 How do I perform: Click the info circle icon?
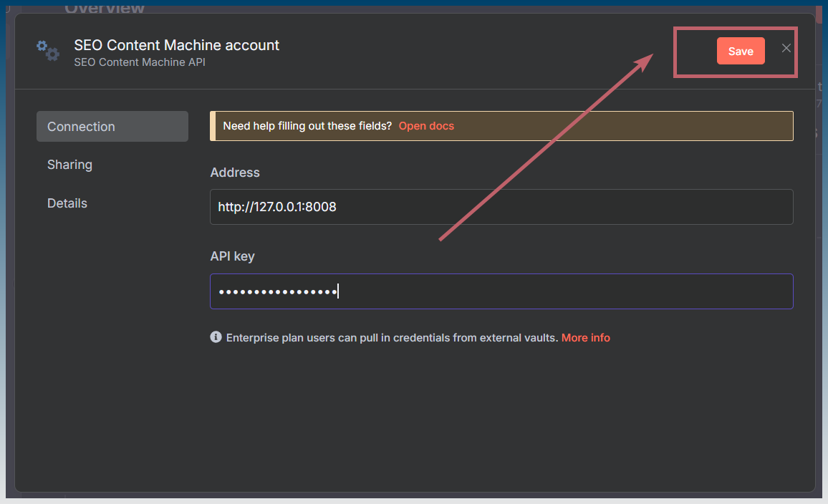[216, 336]
